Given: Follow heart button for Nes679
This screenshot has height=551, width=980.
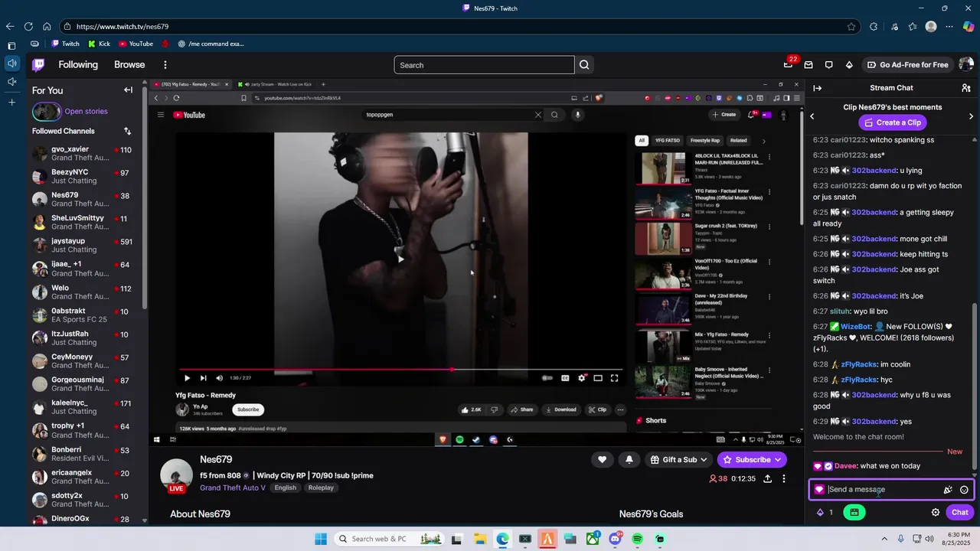Looking at the screenshot, I should (603, 460).
